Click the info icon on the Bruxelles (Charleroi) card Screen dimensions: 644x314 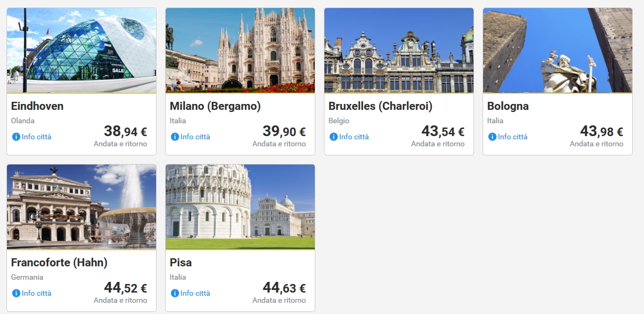[x=334, y=137]
